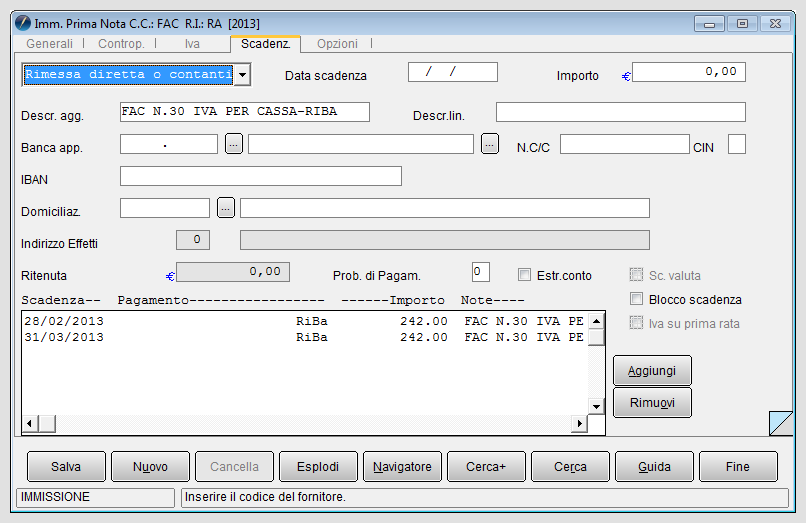Close the Prima Nota window

[x=775, y=24]
